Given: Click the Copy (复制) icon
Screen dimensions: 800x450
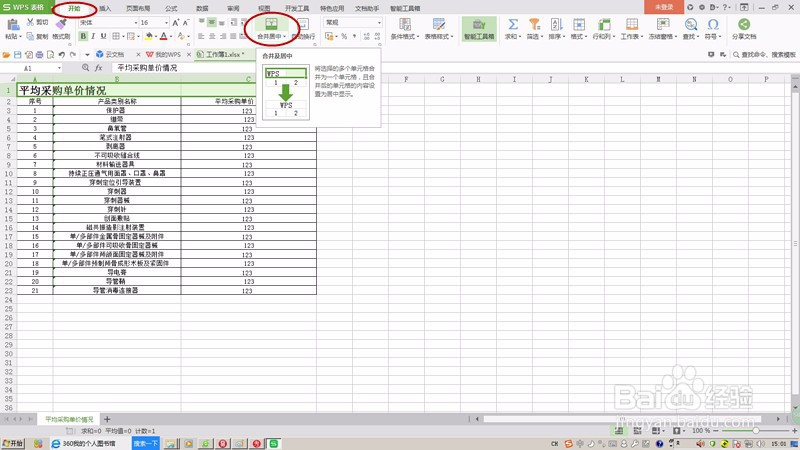Looking at the screenshot, I should point(30,36).
